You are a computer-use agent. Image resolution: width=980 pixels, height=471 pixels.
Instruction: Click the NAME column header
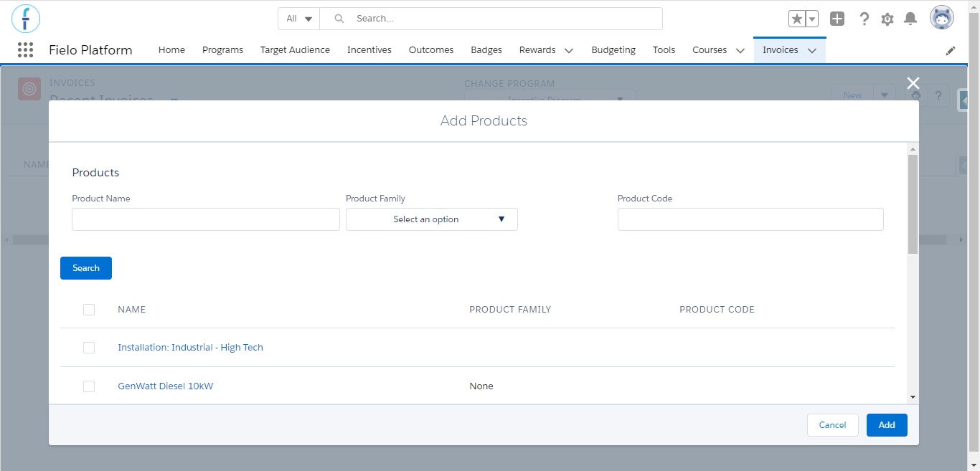132,310
